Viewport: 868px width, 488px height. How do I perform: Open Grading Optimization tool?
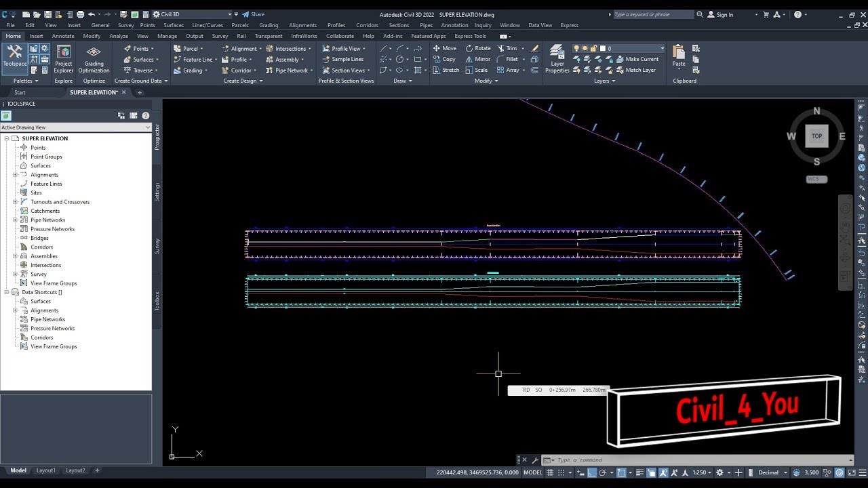(x=94, y=59)
